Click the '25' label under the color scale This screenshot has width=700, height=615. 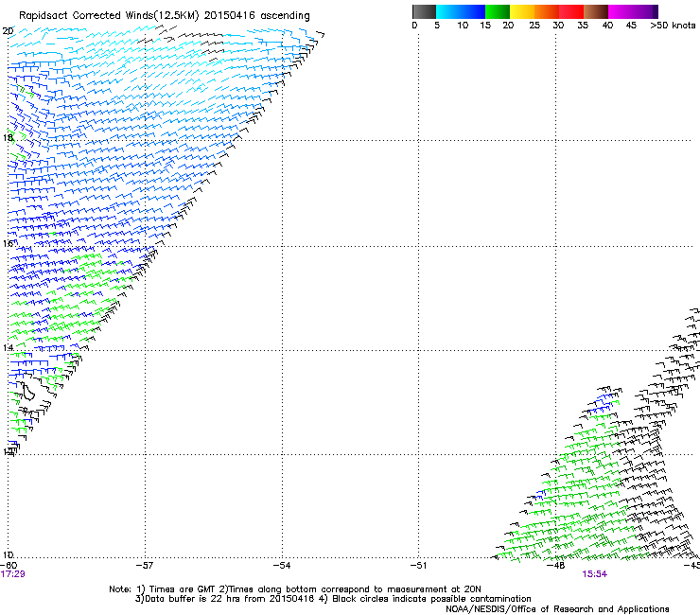(534, 26)
